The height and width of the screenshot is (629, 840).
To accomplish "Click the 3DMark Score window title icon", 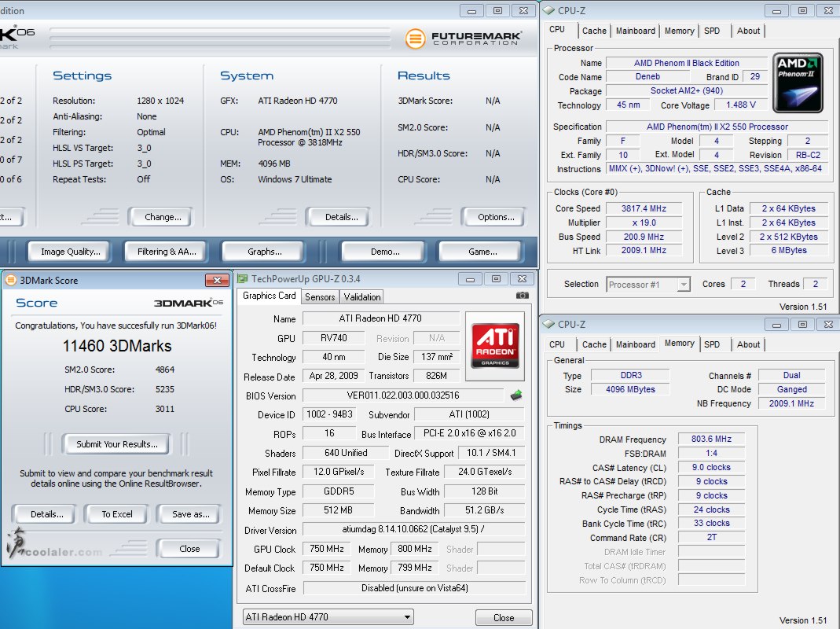I will pyautogui.click(x=10, y=280).
